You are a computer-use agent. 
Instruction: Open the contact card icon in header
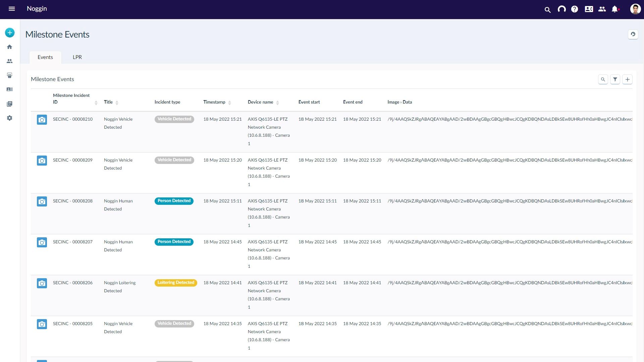click(589, 9)
